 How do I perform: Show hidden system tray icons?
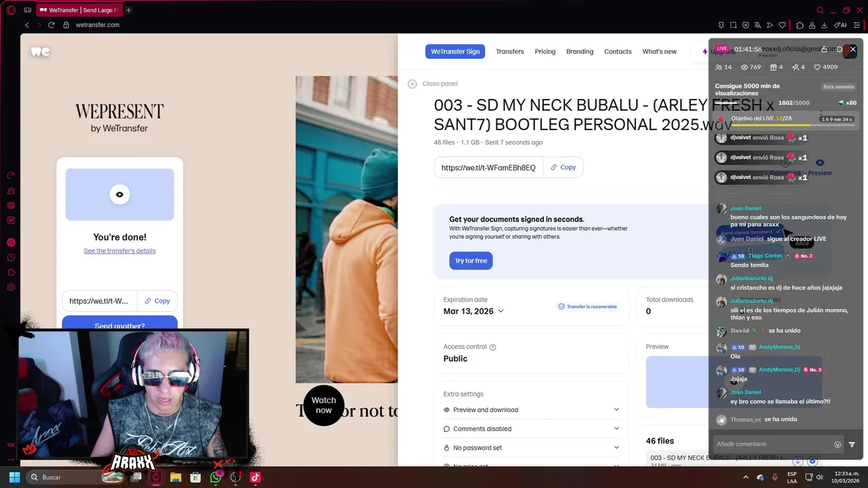(746, 477)
